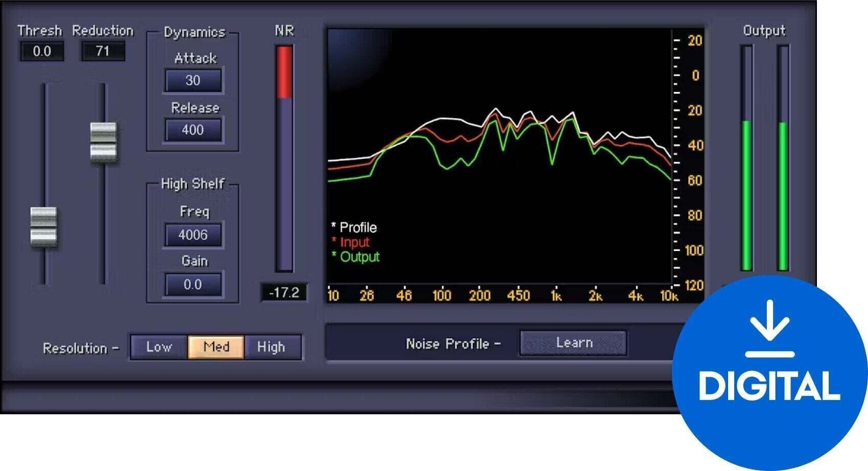Click the 4k frequency axis label

pyautogui.click(x=635, y=296)
